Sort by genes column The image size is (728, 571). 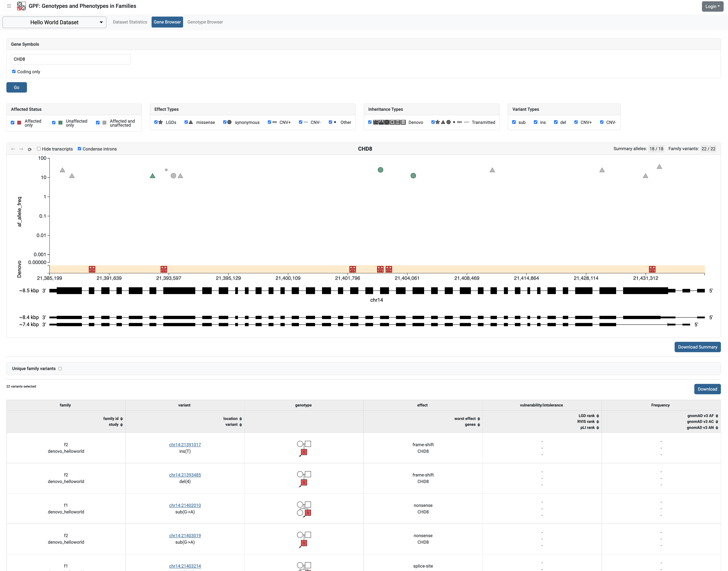tap(479, 425)
